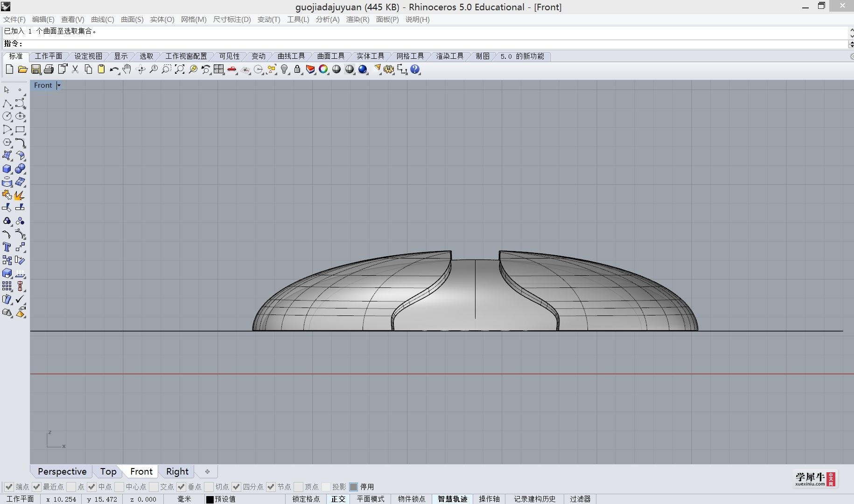Screen dimensions: 854x504
Task: Select the Rectangle tool in sidebar
Action: coord(20,129)
